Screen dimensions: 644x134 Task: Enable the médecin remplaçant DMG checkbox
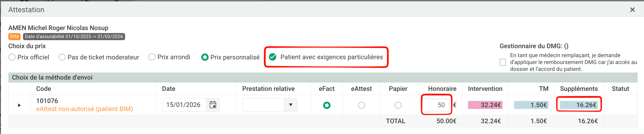503,62
